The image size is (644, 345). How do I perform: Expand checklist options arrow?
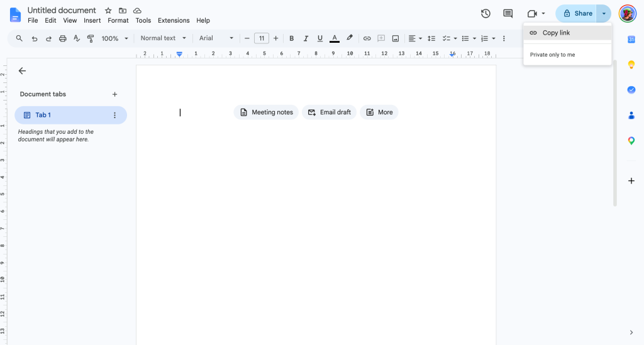click(x=455, y=38)
